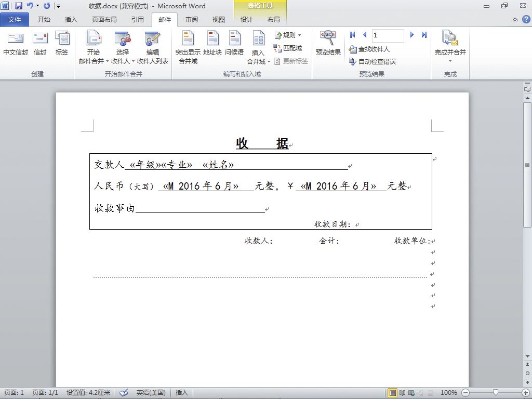Go to last record
The height and width of the screenshot is (399, 532).
[424, 35]
